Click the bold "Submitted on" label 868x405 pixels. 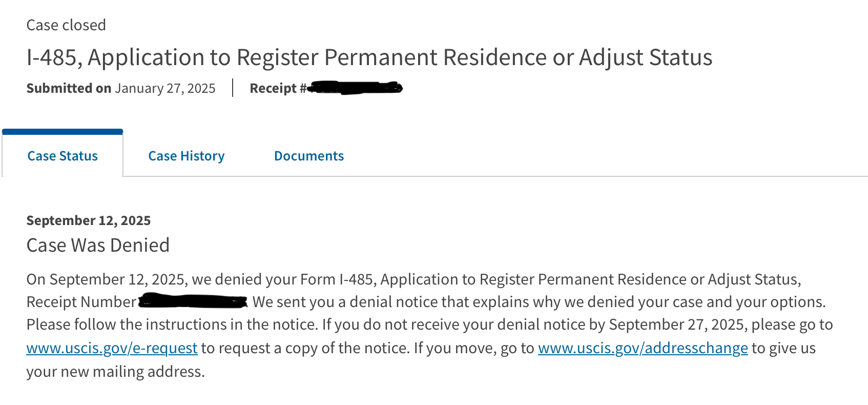click(69, 88)
